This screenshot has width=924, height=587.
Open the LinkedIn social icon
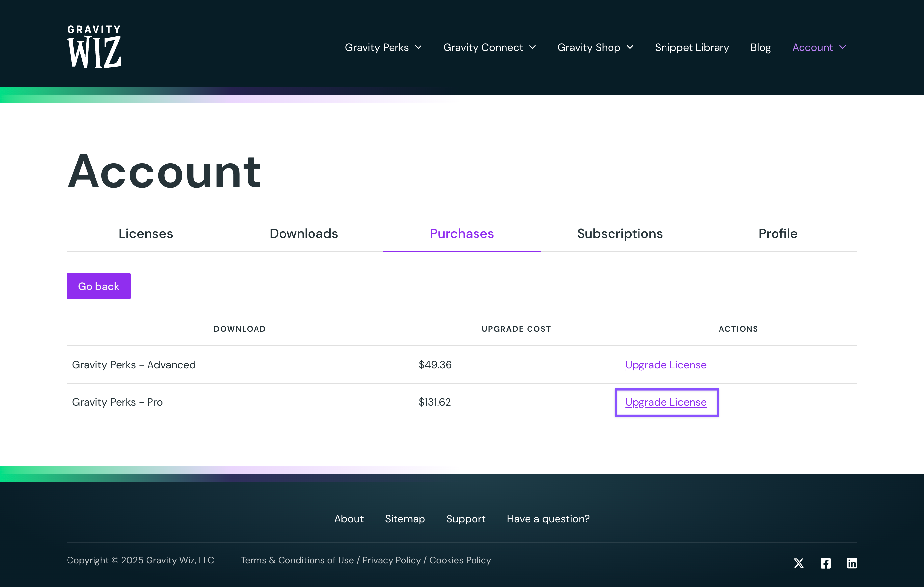point(852,563)
